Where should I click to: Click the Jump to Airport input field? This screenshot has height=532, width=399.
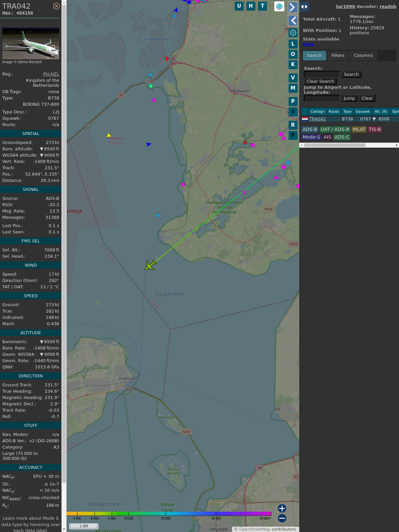322,98
